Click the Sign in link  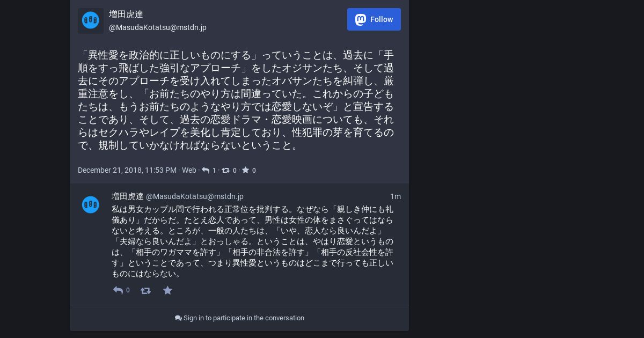194,318
